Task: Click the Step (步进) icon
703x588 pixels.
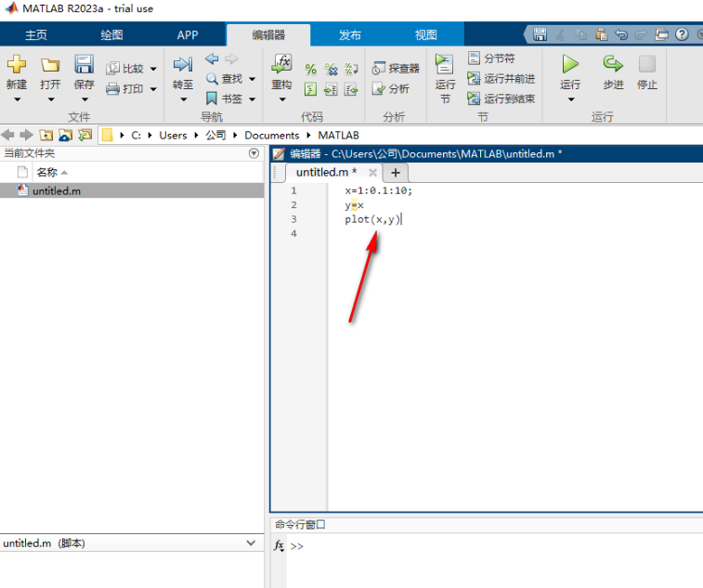Action: (613, 64)
